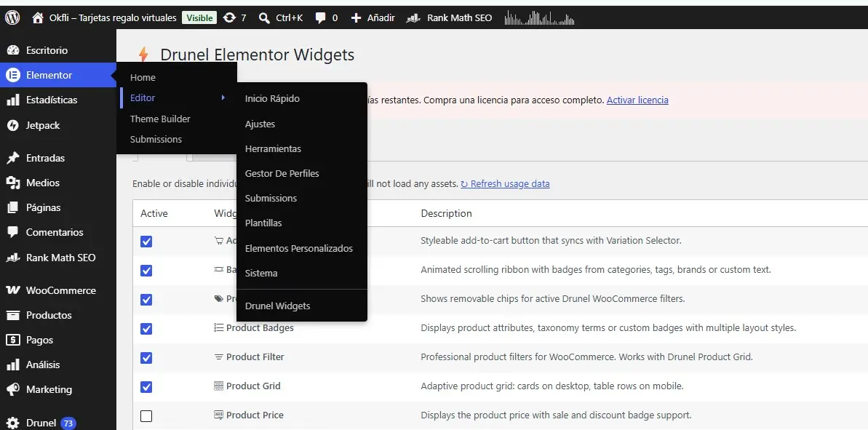The image size is (868, 430).
Task: Open Plantillas from Editor submenu
Action: click(x=263, y=223)
